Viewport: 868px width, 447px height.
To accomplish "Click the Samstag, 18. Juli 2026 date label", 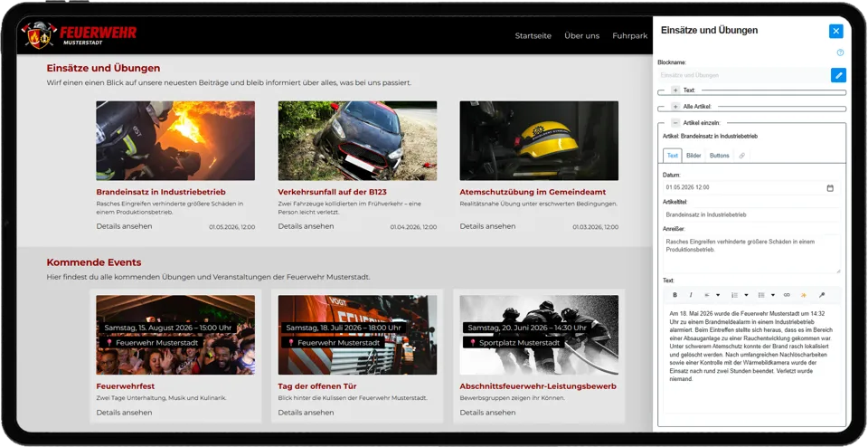I will (344, 328).
